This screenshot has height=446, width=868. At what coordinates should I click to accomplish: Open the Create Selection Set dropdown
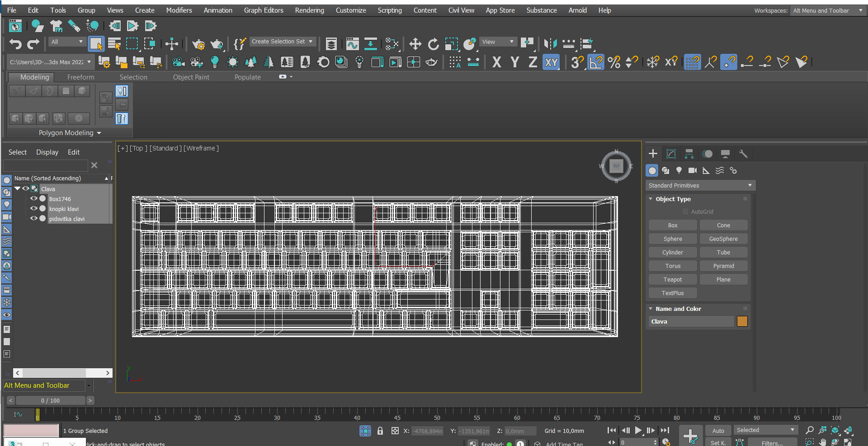[282, 42]
